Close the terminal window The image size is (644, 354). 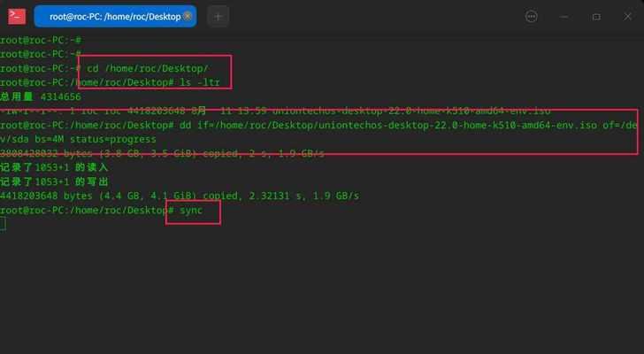(628, 17)
